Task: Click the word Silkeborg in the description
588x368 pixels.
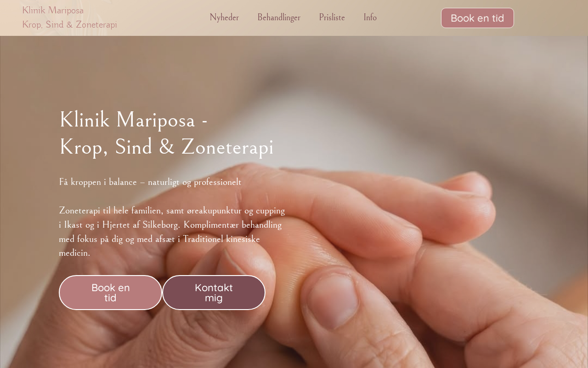Action: (160, 225)
